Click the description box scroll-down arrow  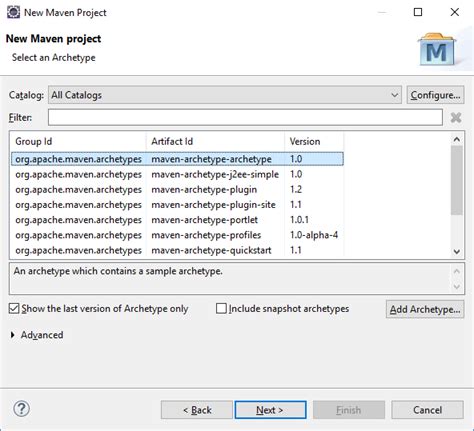coord(457,286)
